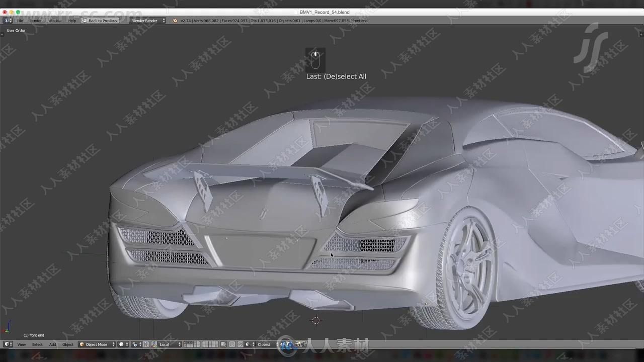Toggle lock layers to scene icon
644x362 pixels.
223,344
